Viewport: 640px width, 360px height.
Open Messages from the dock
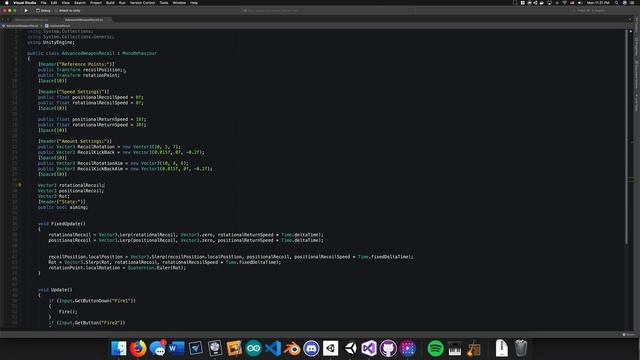(x=158, y=348)
